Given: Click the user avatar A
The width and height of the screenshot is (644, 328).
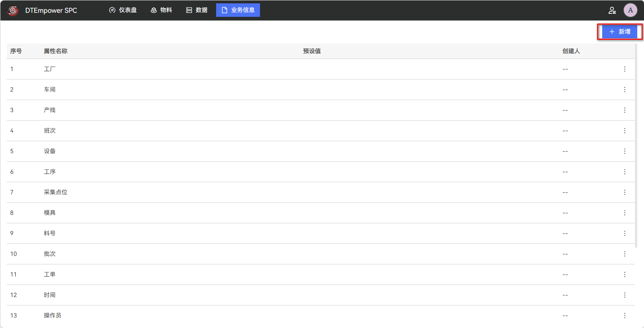Looking at the screenshot, I should [630, 10].
